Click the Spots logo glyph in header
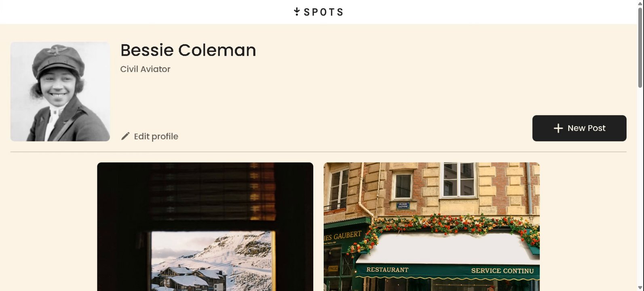 coord(297,12)
